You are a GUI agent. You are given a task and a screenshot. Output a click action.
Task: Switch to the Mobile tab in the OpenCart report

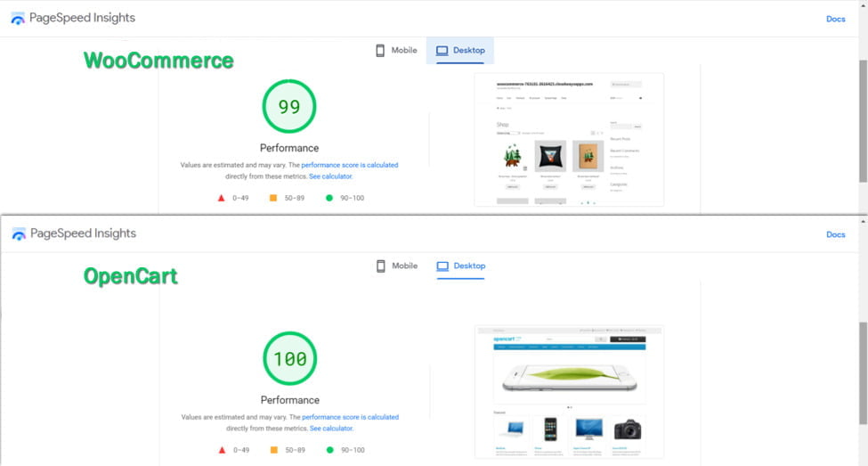pos(396,266)
